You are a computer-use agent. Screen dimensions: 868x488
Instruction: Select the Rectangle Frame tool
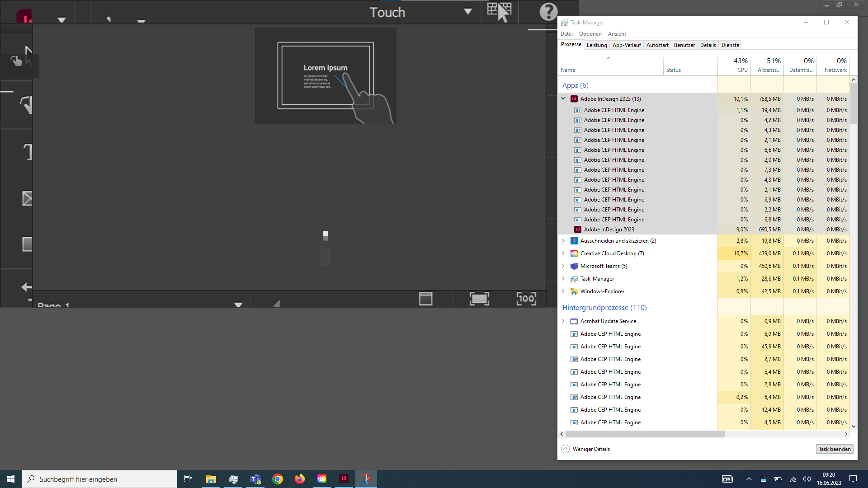(27, 198)
